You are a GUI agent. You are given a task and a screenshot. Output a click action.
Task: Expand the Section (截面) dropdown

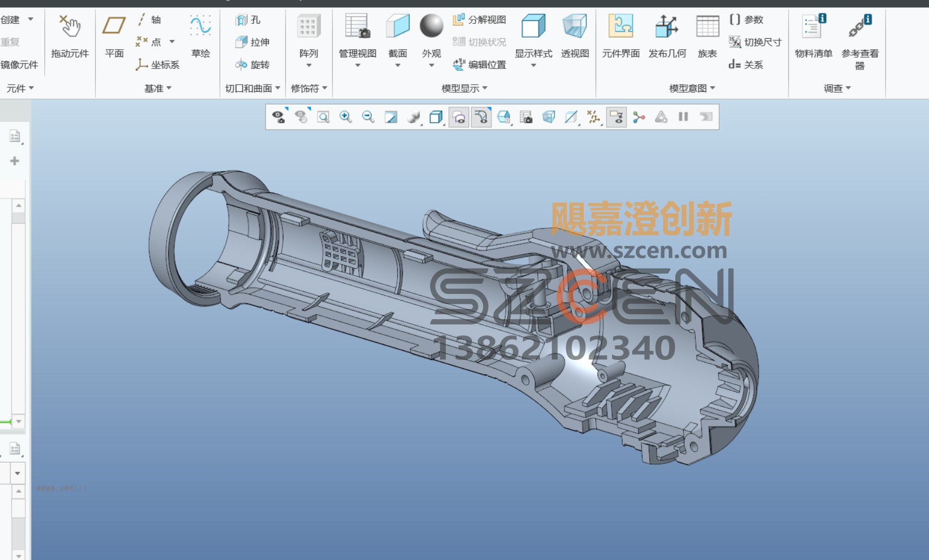(x=398, y=65)
